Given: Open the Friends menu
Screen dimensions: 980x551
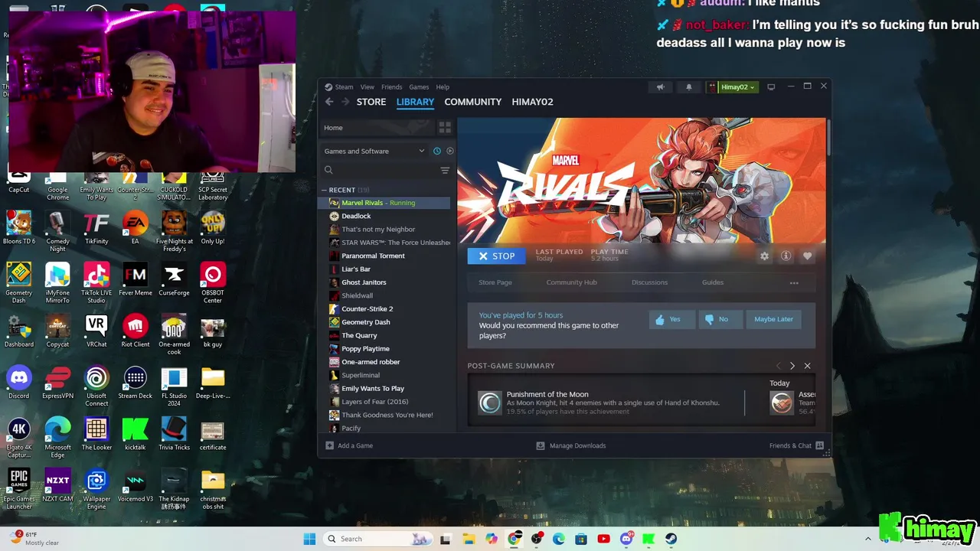Looking at the screenshot, I should click(391, 87).
